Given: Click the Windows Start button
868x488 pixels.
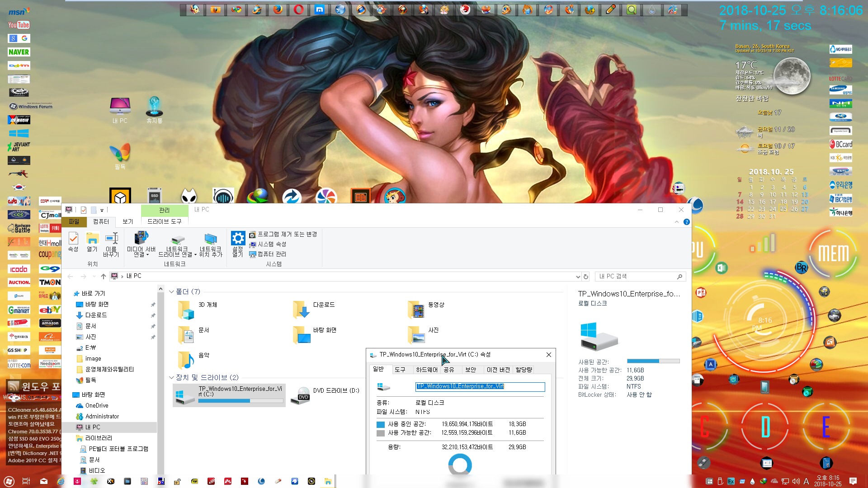Looking at the screenshot, I should 9,481.
